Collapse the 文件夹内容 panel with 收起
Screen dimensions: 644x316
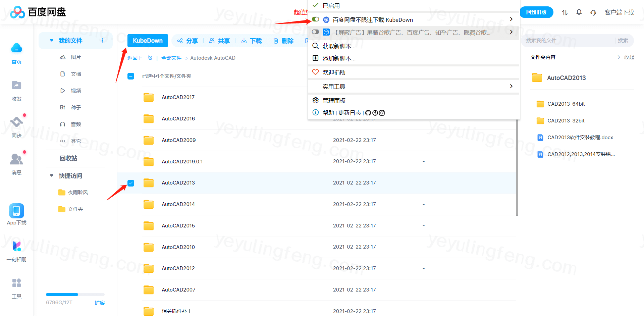click(626, 57)
